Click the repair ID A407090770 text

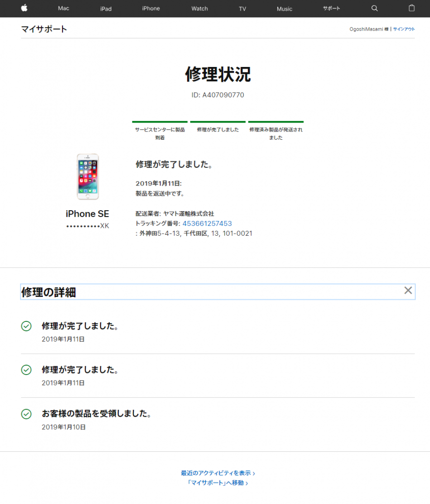tap(218, 95)
